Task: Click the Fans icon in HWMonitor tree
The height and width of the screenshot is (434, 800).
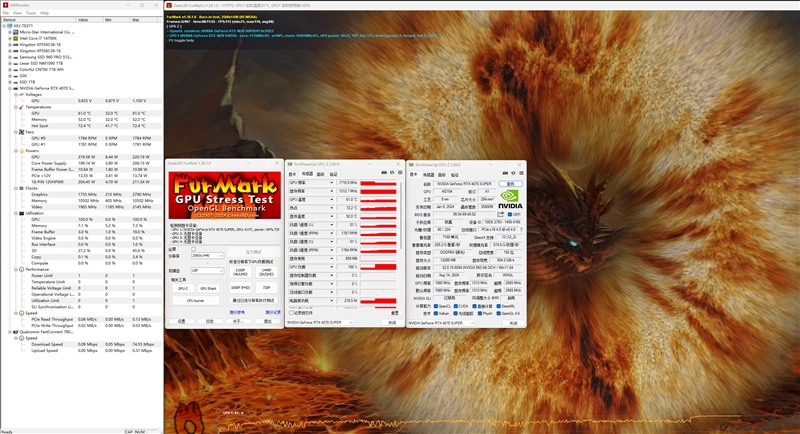Action: [21, 132]
